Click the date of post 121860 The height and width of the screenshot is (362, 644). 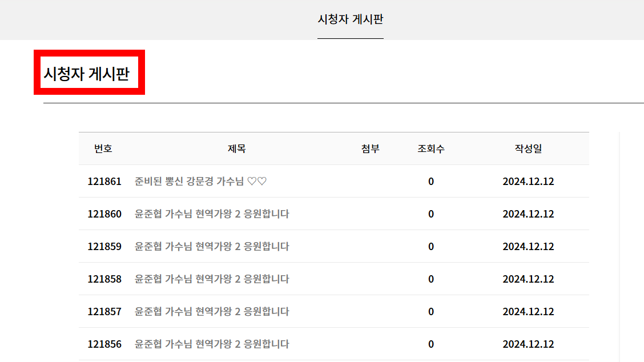528,214
